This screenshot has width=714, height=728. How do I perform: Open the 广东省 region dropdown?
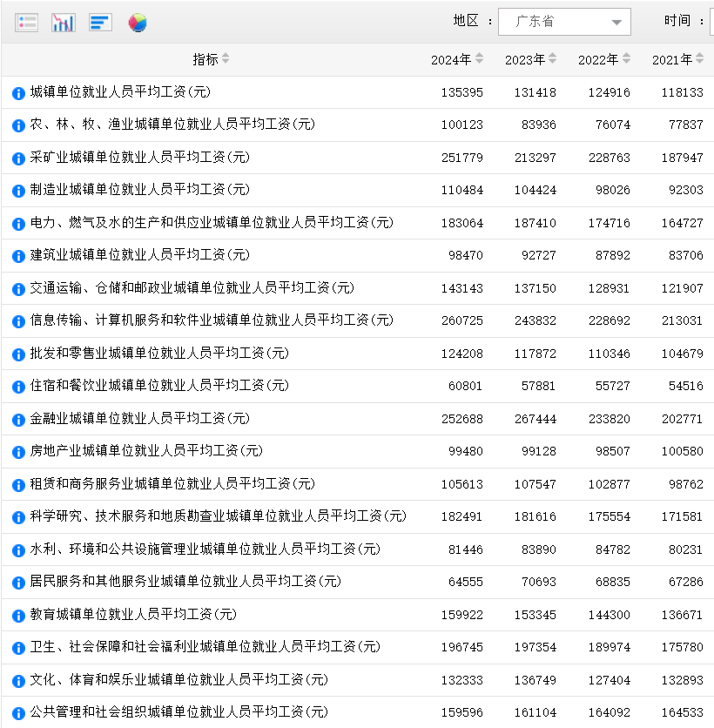pyautogui.click(x=564, y=22)
